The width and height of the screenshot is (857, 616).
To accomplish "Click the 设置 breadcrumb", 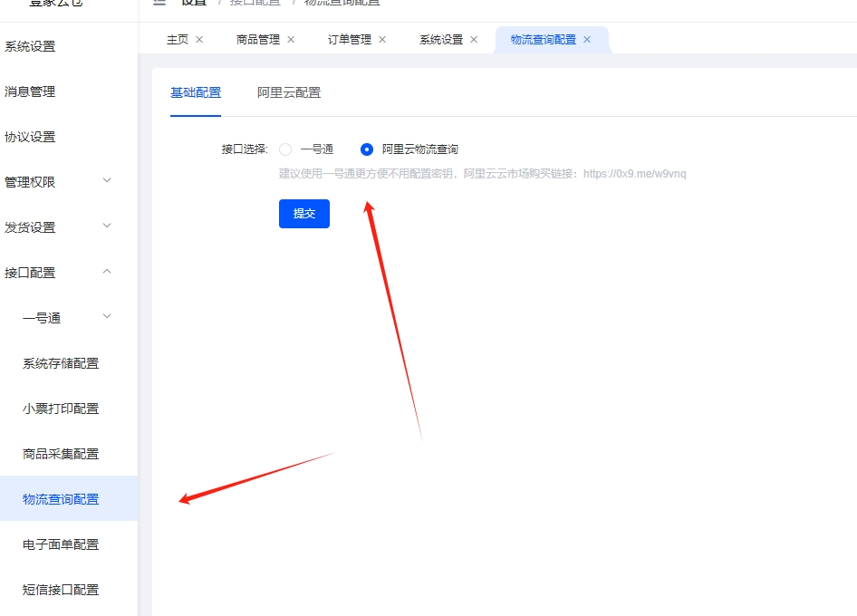I will point(194,2).
